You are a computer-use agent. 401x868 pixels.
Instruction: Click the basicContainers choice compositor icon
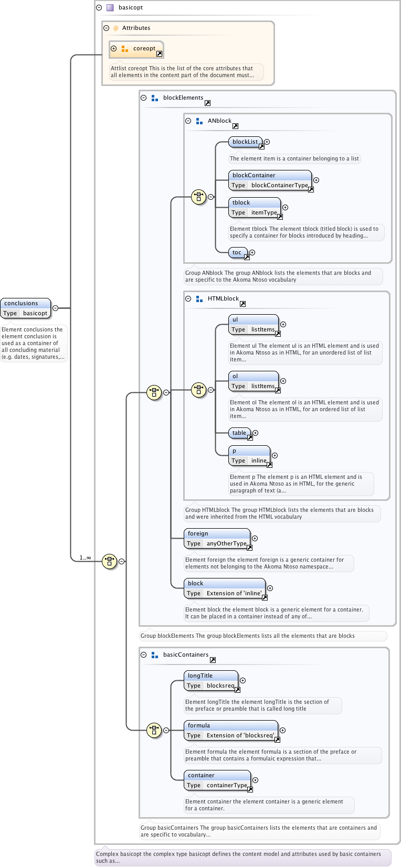(154, 730)
